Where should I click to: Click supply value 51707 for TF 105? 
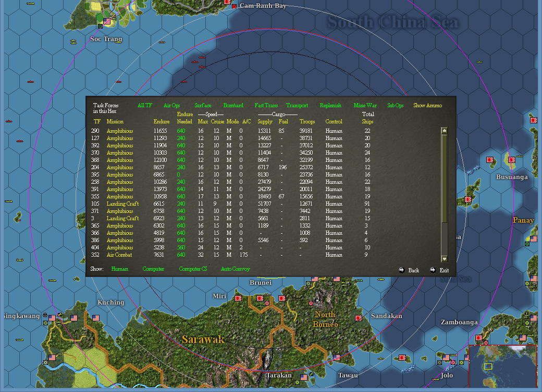pos(264,204)
